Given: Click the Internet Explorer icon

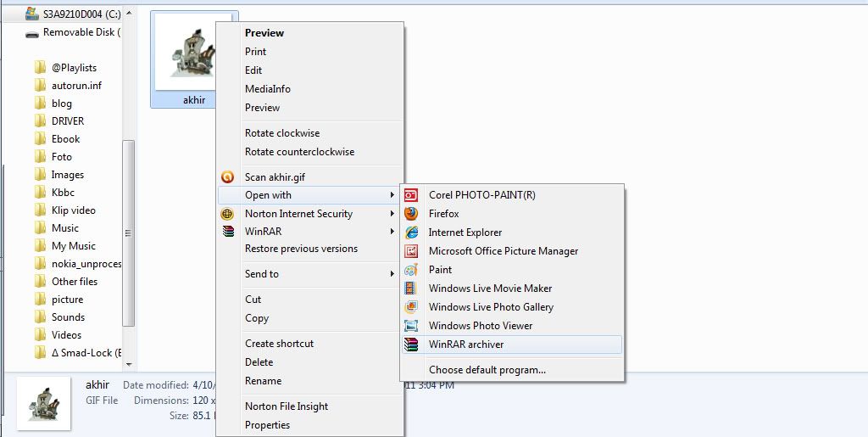Looking at the screenshot, I should coord(411,233).
